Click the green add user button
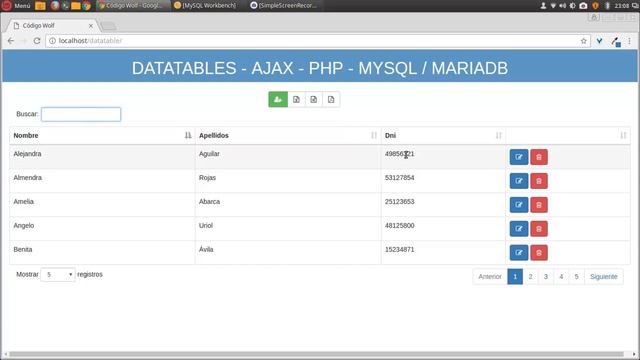640x360 pixels. (x=278, y=100)
